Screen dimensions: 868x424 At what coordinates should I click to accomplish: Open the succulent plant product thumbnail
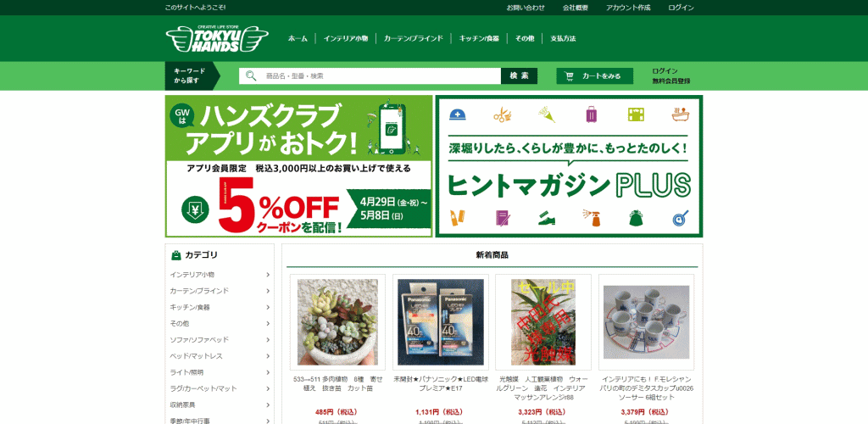tap(337, 322)
